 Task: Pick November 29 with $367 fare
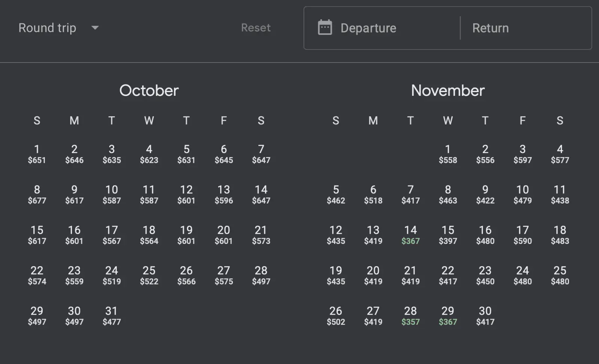tap(448, 315)
